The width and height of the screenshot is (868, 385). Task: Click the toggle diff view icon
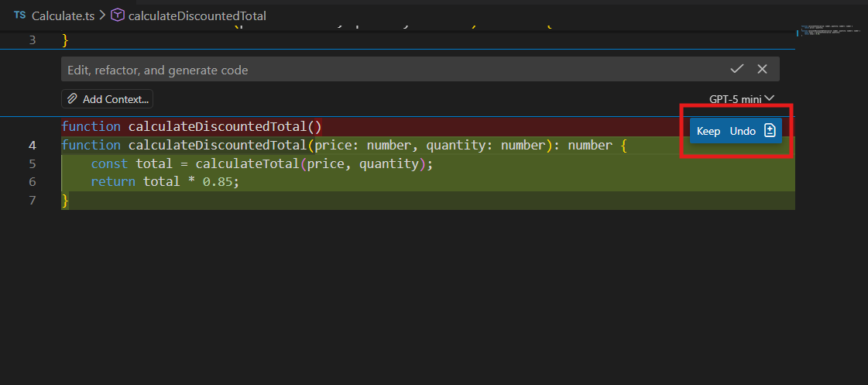[770, 131]
